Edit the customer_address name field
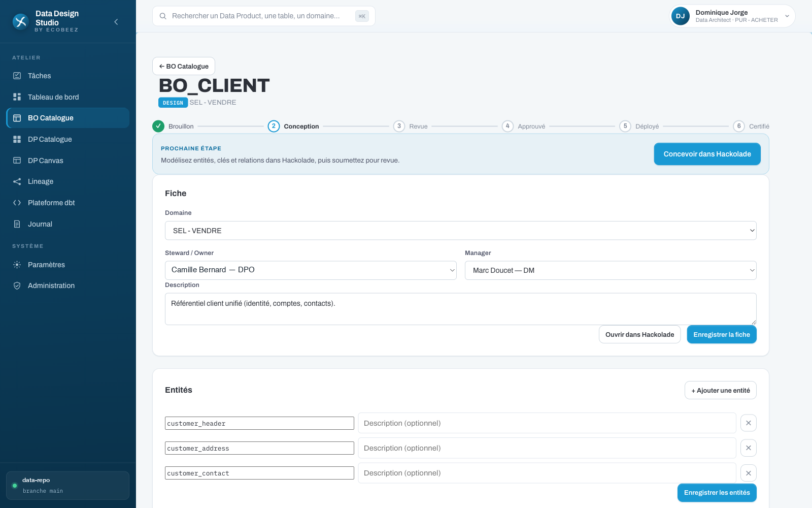812x508 pixels. [259, 448]
